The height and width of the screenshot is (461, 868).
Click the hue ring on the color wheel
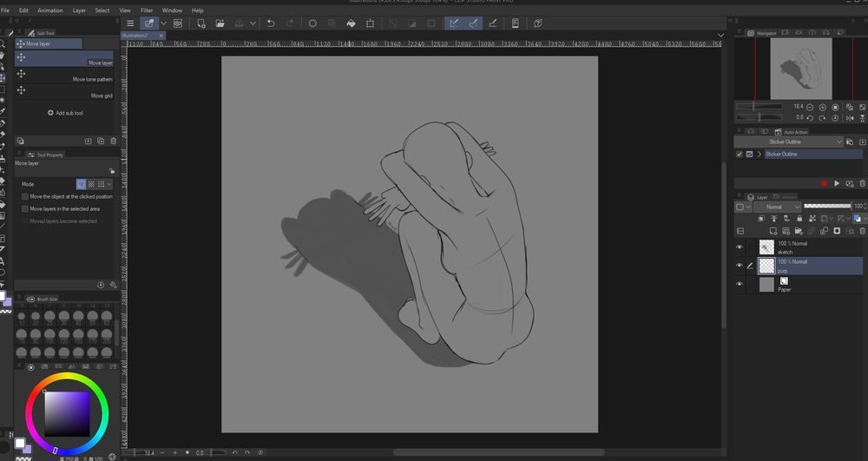[67, 378]
